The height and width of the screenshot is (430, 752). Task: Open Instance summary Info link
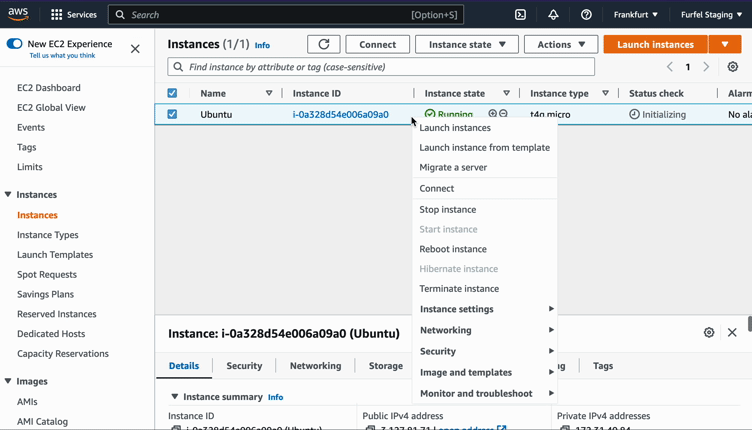(275, 397)
